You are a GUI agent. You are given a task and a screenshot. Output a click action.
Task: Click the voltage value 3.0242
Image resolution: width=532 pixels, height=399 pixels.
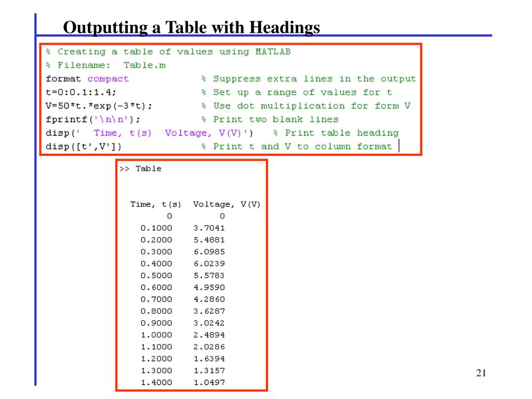tap(209, 323)
